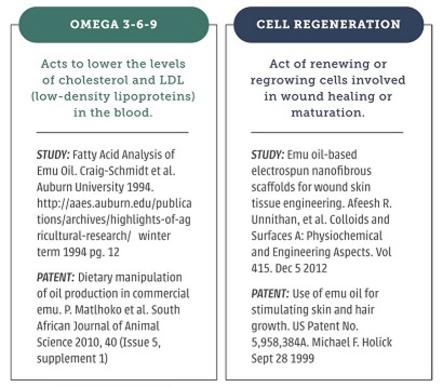Select the Omega 3-6-9 cholesterol description text
Viewport: 443px width, 387px height.
pyautogui.click(x=113, y=88)
